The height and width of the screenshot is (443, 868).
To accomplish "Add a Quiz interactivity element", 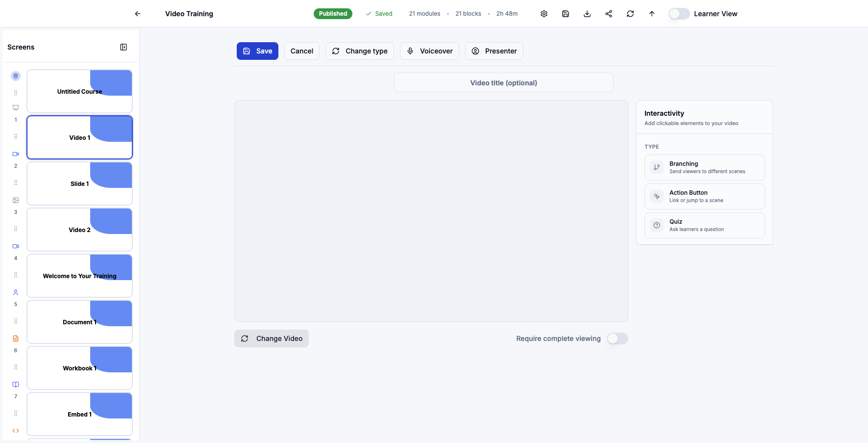I will click(x=704, y=225).
